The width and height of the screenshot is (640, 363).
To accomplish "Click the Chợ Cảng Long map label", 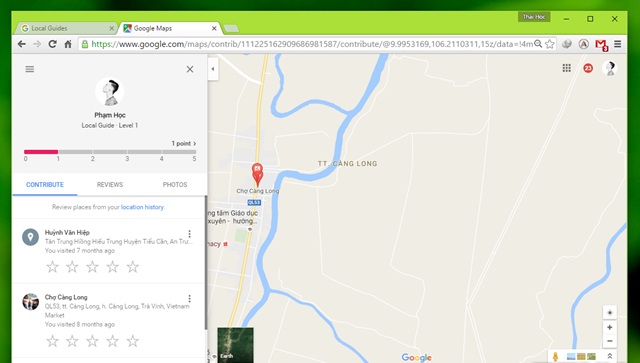I will (x=258, y=191).
